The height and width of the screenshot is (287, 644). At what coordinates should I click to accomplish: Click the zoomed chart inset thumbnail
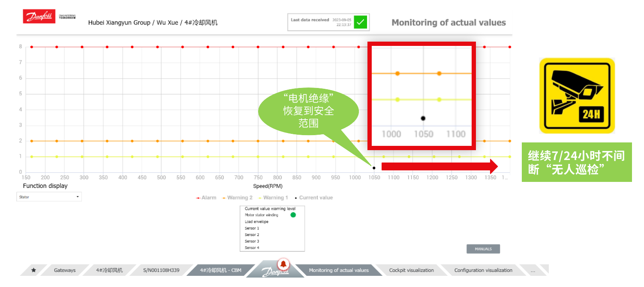pos(422,96)
